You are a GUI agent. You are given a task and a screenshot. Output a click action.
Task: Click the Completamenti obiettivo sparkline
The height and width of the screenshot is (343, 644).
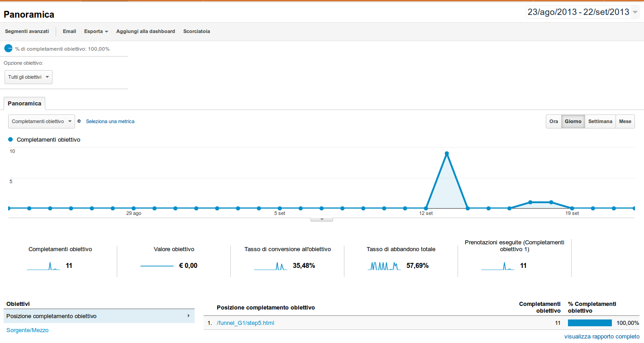click(43, 266)
